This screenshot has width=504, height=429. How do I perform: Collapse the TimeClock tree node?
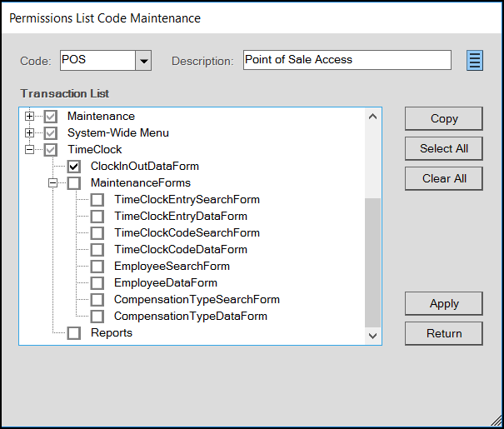click(x=29, y=149)
